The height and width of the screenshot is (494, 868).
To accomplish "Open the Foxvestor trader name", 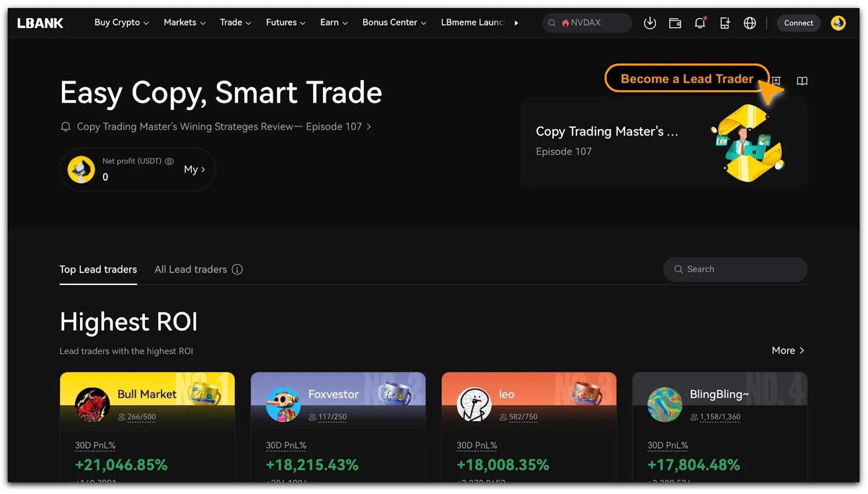I will (333, 394).
